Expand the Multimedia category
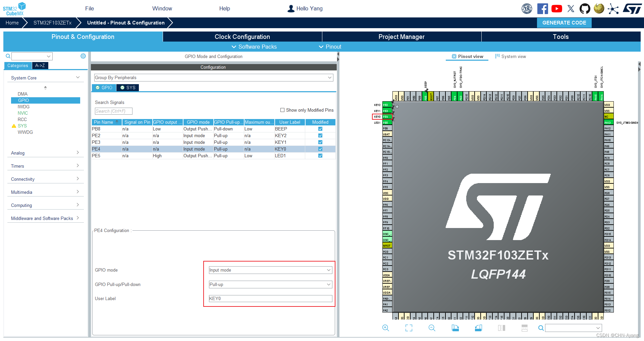Viewport: 644px width, 341px height. 45,192
